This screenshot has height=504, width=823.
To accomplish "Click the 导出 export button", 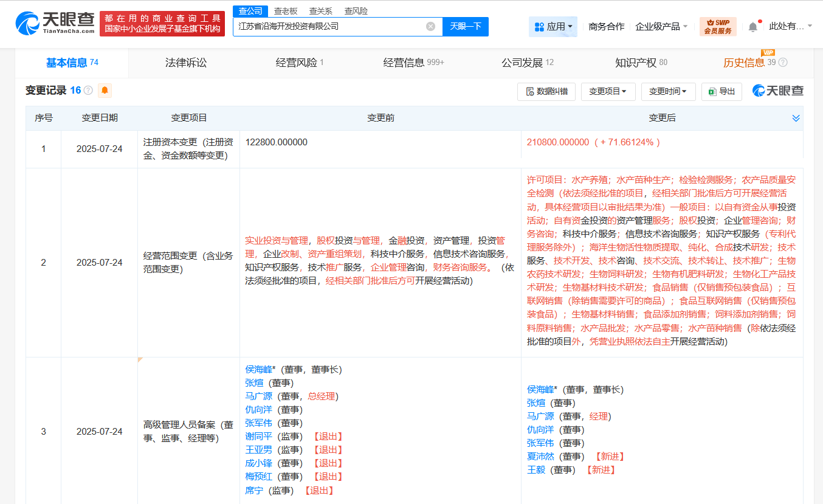I will click(x=721, y=91).
